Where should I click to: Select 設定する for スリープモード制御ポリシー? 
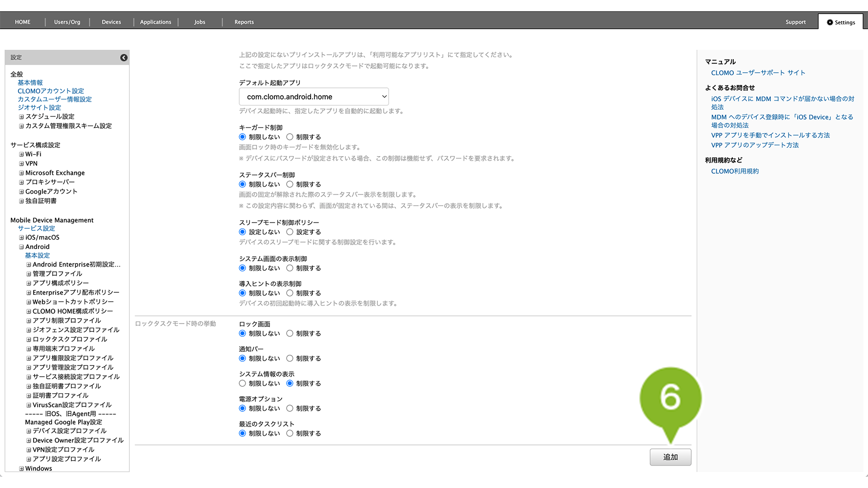click(x=290, y=232)
